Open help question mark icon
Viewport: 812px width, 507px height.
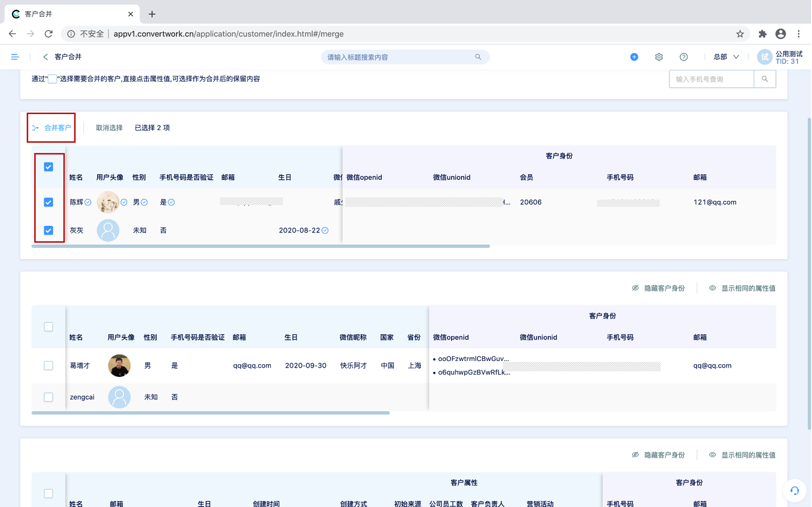point(684,57)
